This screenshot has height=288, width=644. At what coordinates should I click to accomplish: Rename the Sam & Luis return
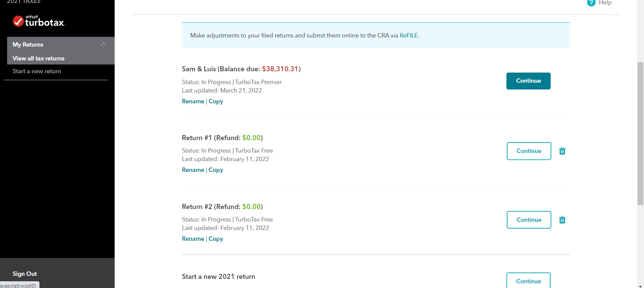pyautogui.click(x=193, y=101)
